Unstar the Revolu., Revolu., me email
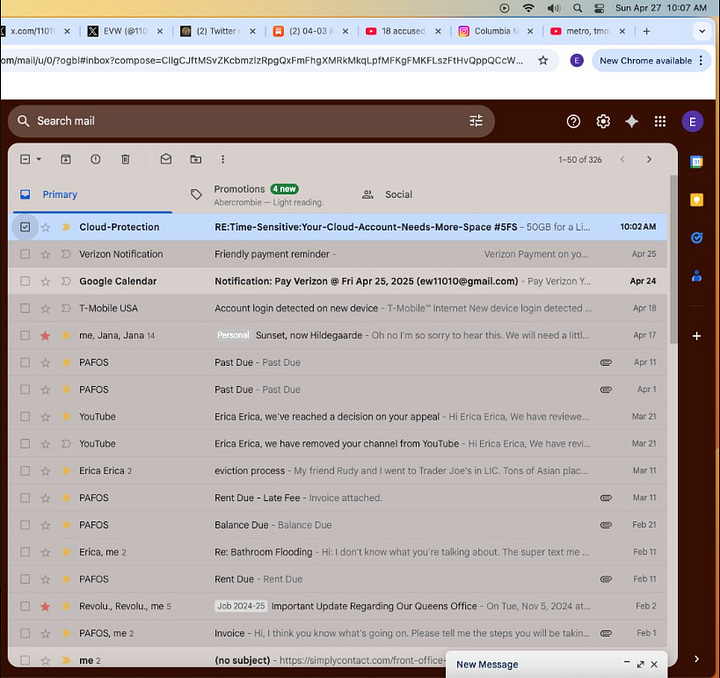 45,606
